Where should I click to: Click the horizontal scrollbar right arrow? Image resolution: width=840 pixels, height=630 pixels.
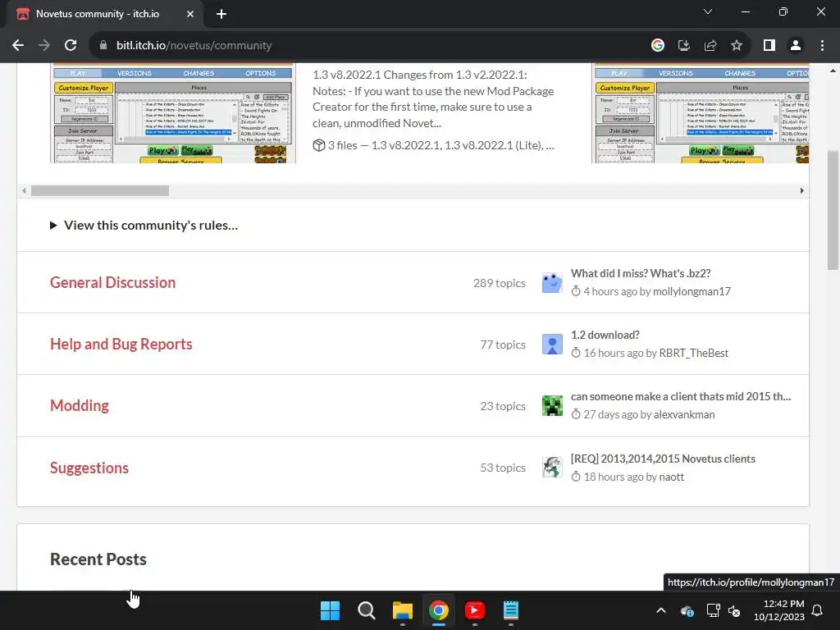802,190
